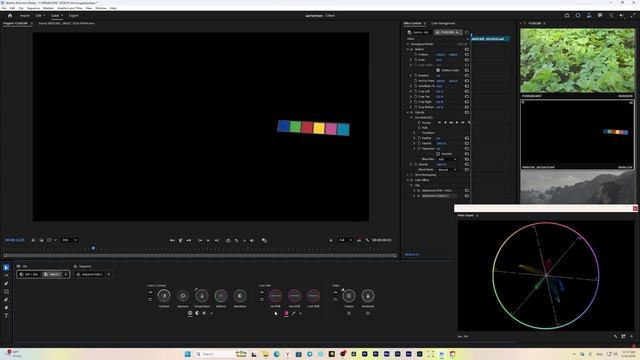Select the Selection tool in the tools strip
Image resolution: width=640 pixels, height=360 pixels.
click(6, 268)
